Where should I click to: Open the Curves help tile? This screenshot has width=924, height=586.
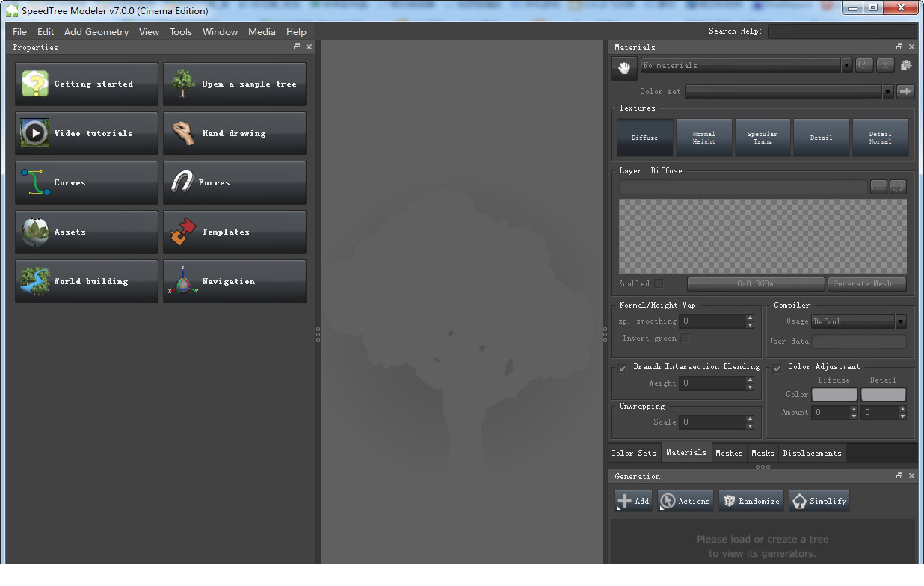point(87,182)
